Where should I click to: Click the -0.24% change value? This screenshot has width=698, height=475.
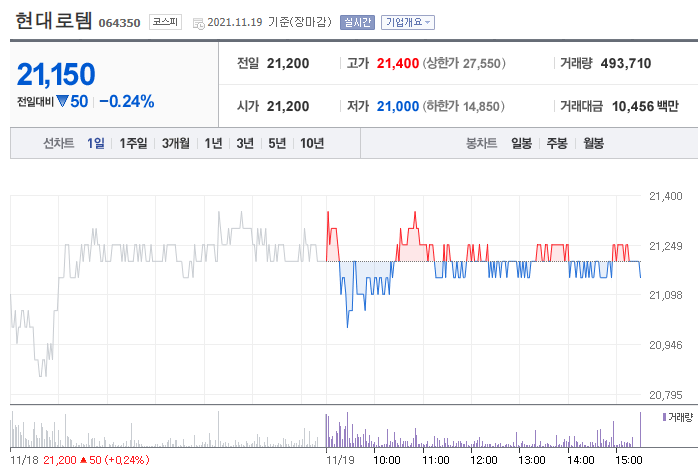[127, 101]
